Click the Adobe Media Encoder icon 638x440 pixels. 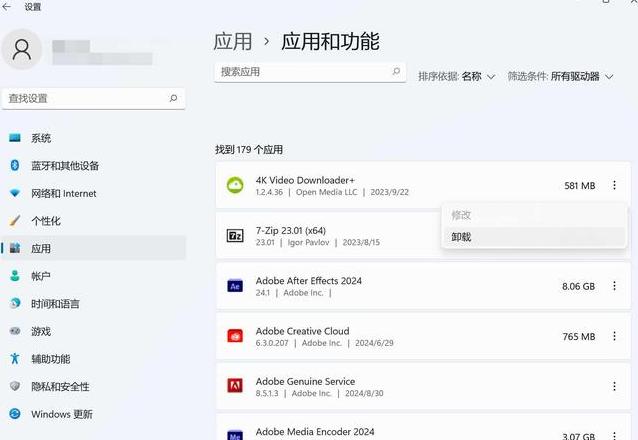tap(235, 435)
